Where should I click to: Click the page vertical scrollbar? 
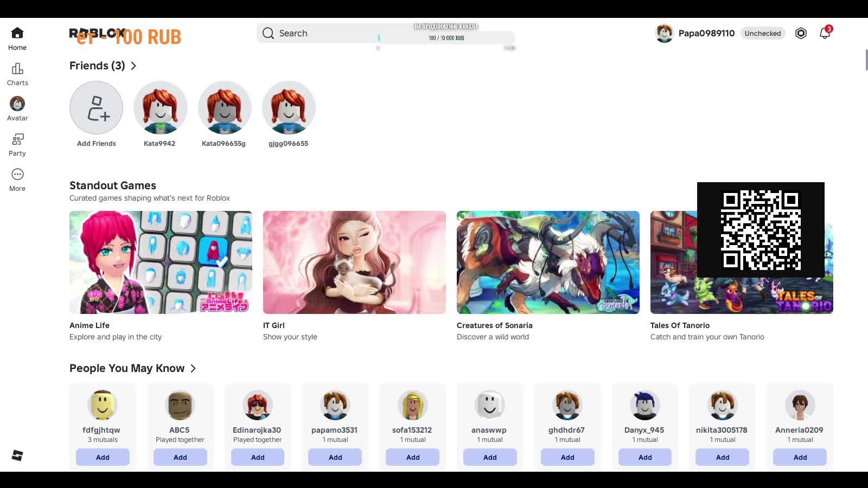[x=866, y=60]
